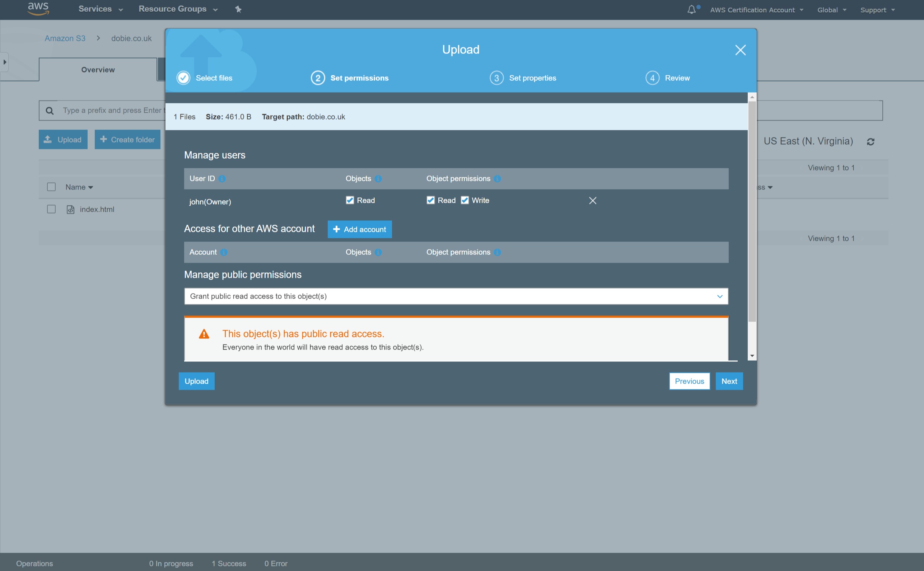Expand the Services menu
924x571 pixels.
point(101,9)
